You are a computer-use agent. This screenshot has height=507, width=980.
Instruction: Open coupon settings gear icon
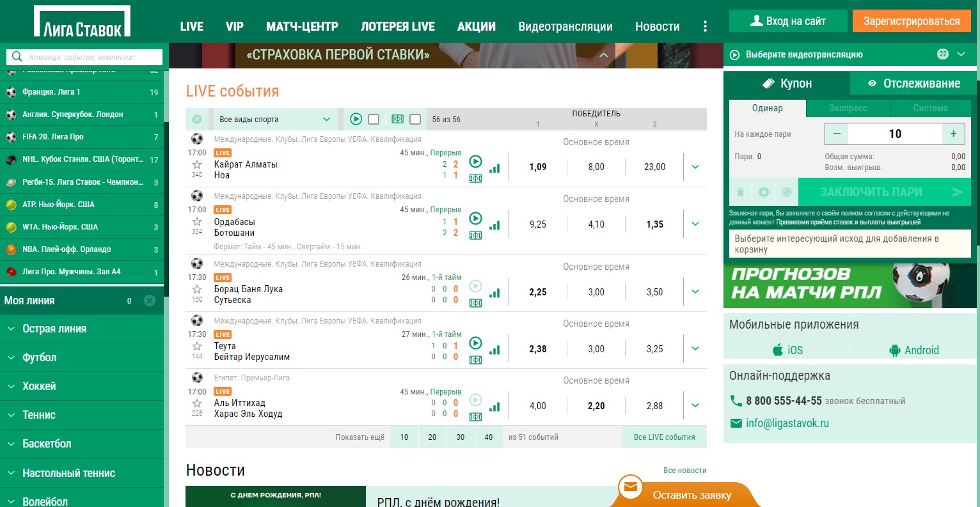coord(763,192)
